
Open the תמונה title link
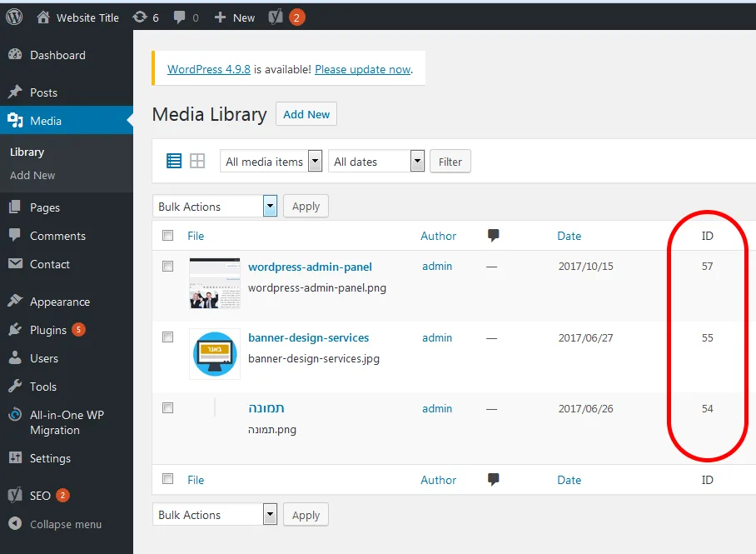tap(266, 407)
